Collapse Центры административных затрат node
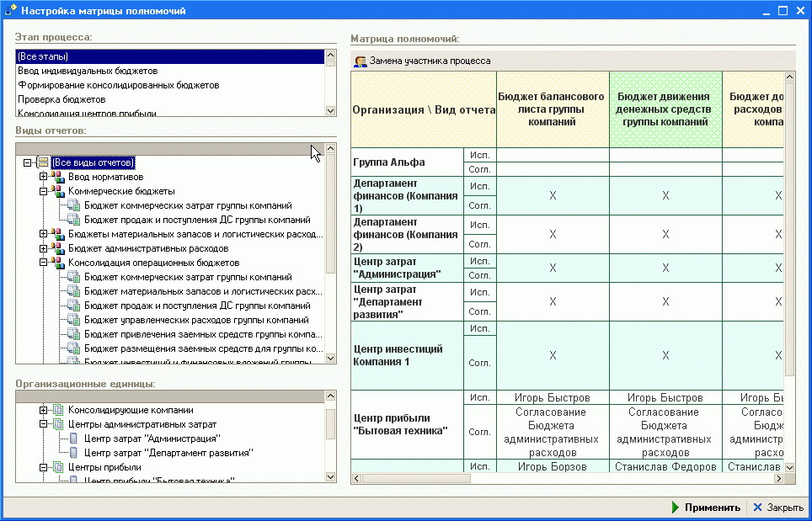812x521 pixels. click(x=44, y=425)
